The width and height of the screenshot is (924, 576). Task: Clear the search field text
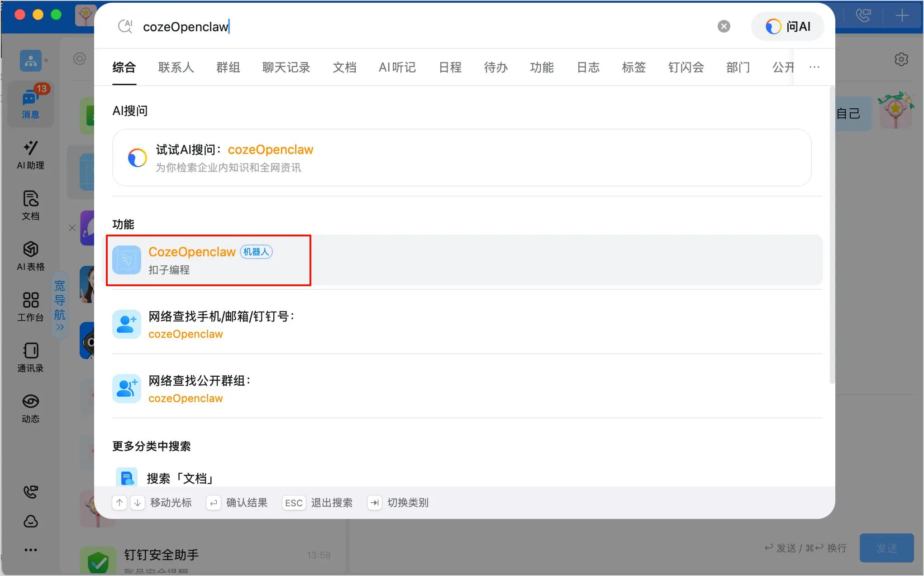(x=724, y=27)
